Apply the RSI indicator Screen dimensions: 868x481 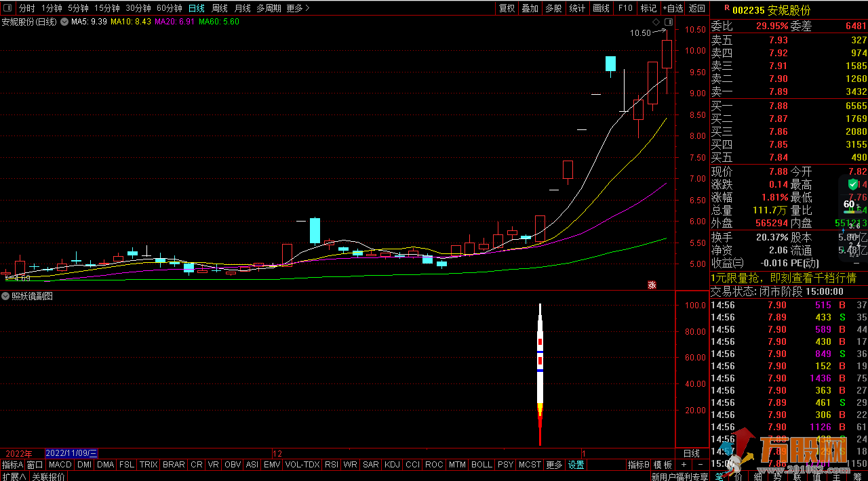332,465
